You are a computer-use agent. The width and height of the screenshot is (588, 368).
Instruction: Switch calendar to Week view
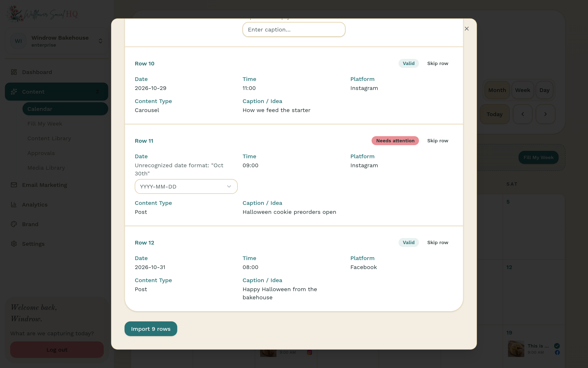pyautogui.click(x=522, y=90)
